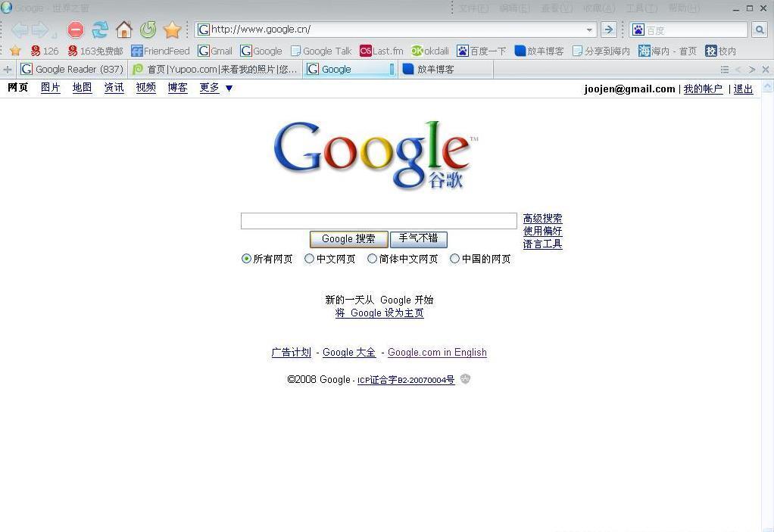This screenshot has width=774, height=532.
Task: Open the tab list dropdown at right of tab bar
Action: [x=725, y=70]
